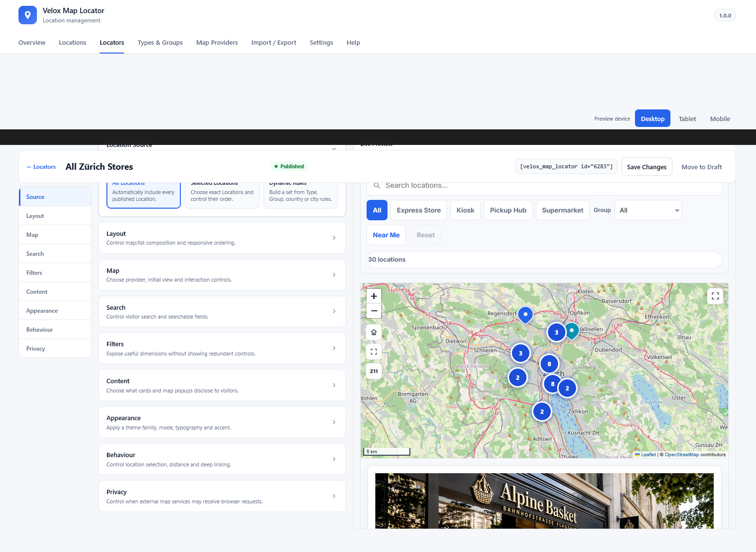Click the Z11 zoom level indicator
The height and width of the screenshot is (552, 756).
pos(374,371)
